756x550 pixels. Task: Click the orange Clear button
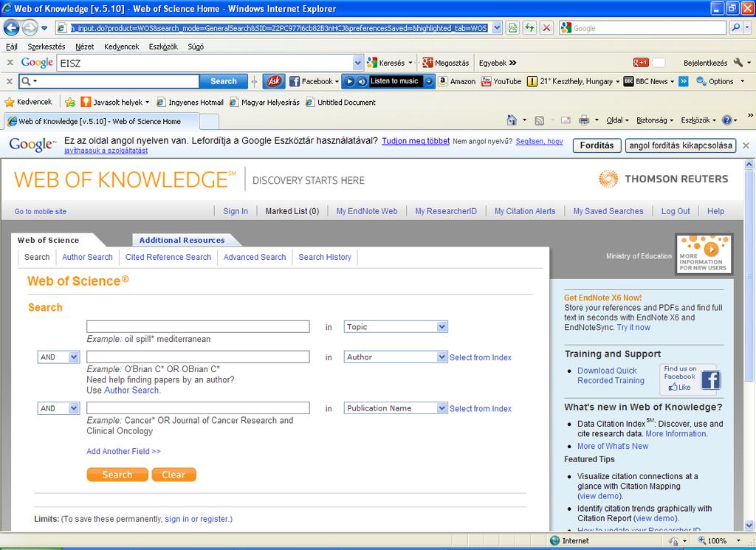click(x=173, y=474)
